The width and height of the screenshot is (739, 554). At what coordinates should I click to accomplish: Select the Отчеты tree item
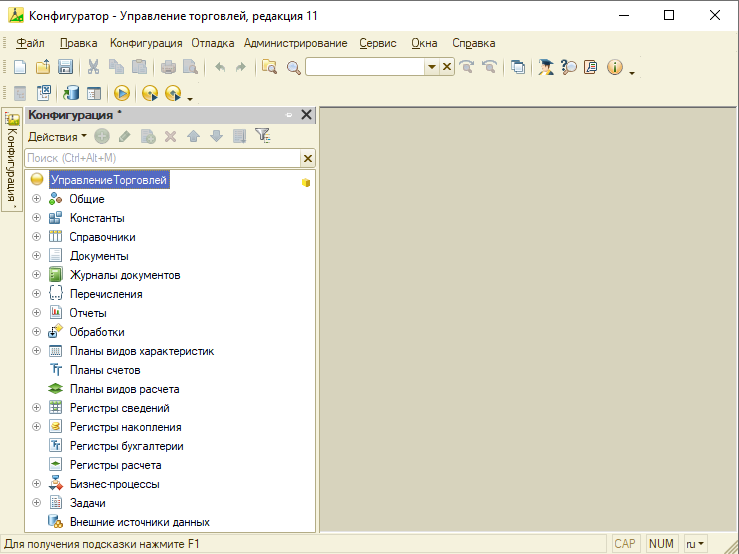pyautogui.click(x=88, y=313)
